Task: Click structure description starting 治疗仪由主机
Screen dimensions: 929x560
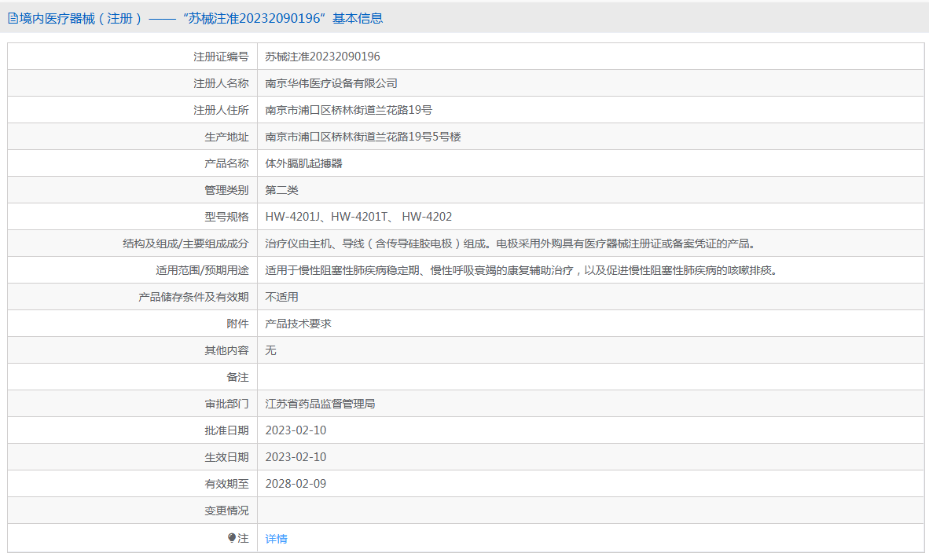Action: [x=510, y=243]
